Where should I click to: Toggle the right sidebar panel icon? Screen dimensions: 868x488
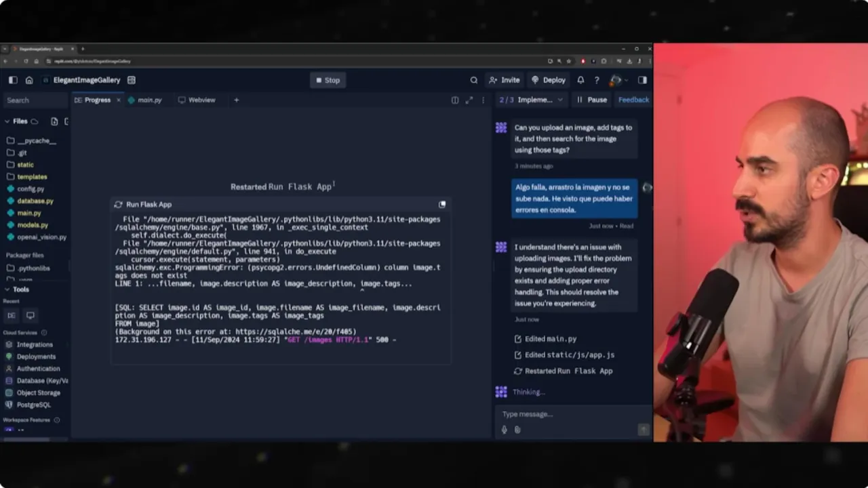pos(642,80)
